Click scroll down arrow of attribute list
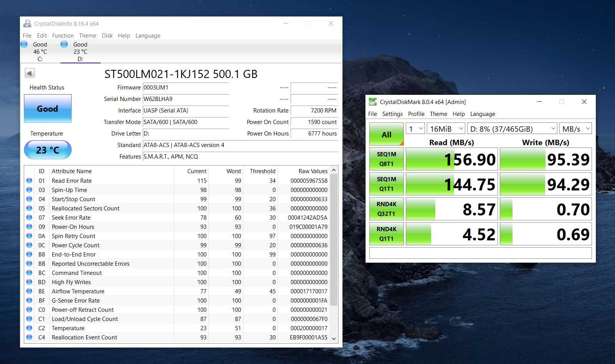 pyautogui.click(x=334, y=338)
